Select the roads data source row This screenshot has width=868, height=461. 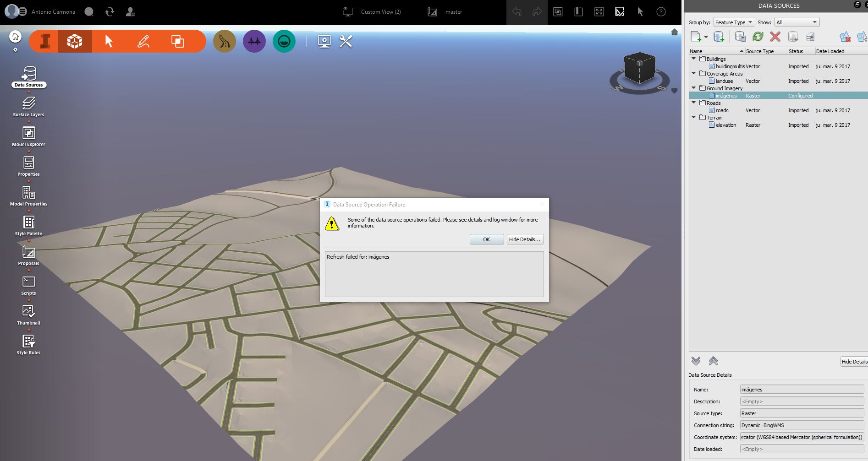[779, 110]
